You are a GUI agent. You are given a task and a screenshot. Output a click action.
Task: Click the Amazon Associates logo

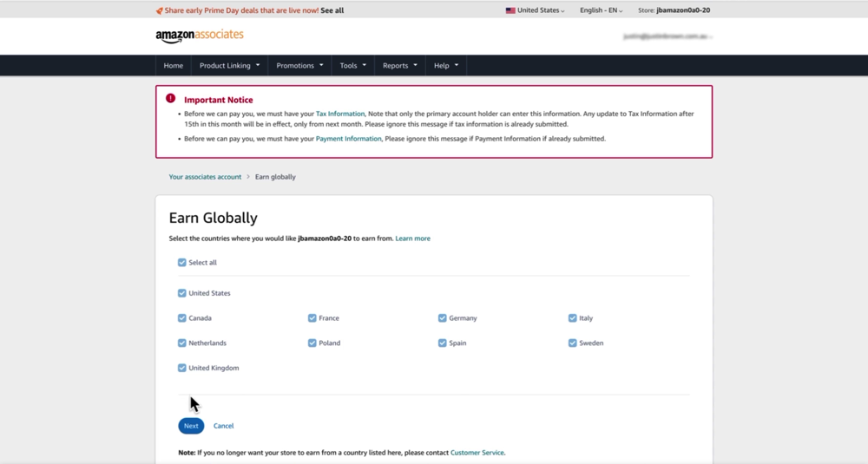point(200,36)
